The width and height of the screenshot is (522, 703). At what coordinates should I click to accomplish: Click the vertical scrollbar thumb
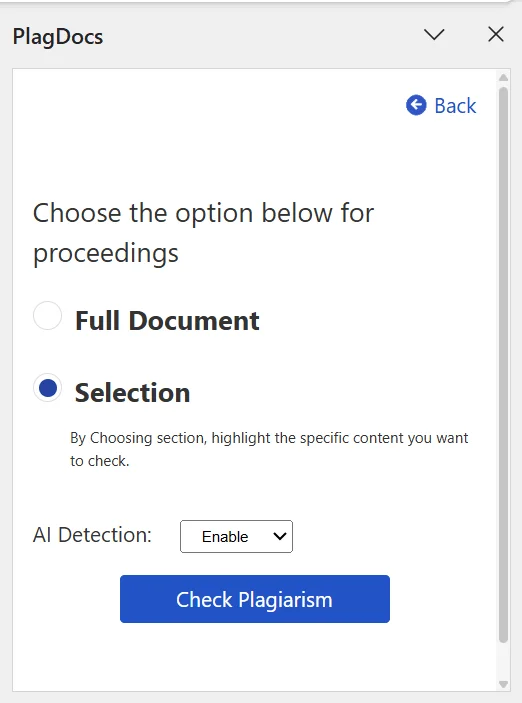coord(504,365)
